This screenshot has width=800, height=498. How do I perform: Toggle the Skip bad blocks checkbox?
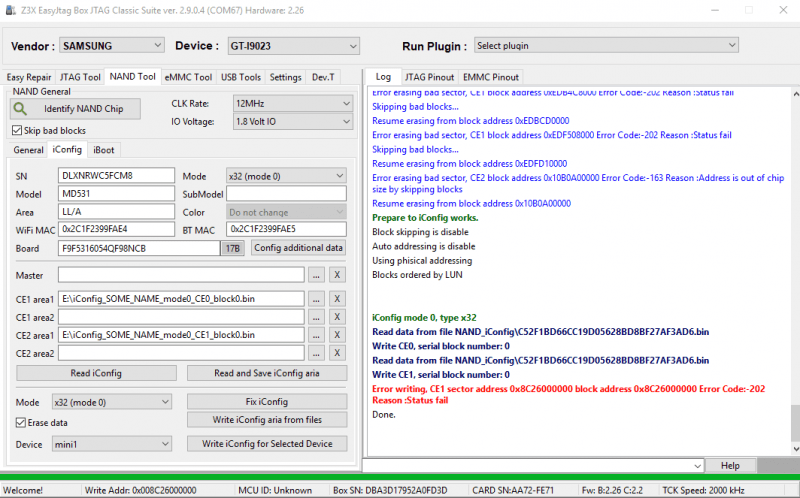tap(17, 131)
